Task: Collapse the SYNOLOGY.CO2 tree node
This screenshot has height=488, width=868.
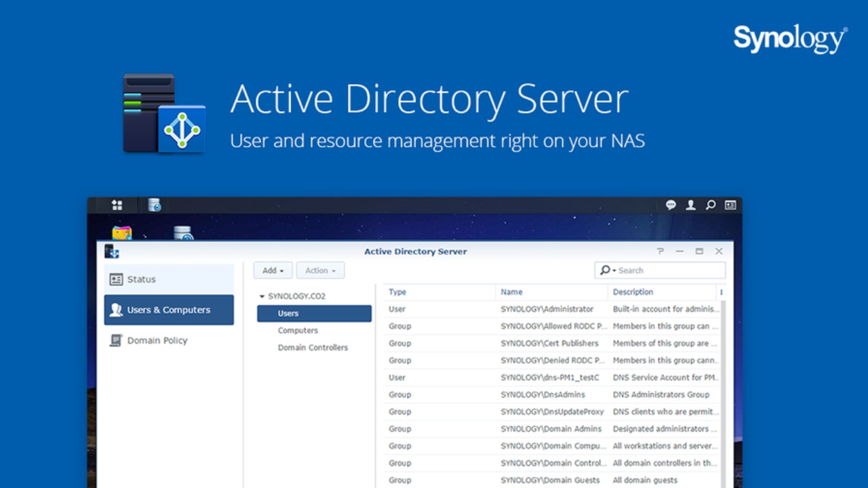Action: [262, 296]
